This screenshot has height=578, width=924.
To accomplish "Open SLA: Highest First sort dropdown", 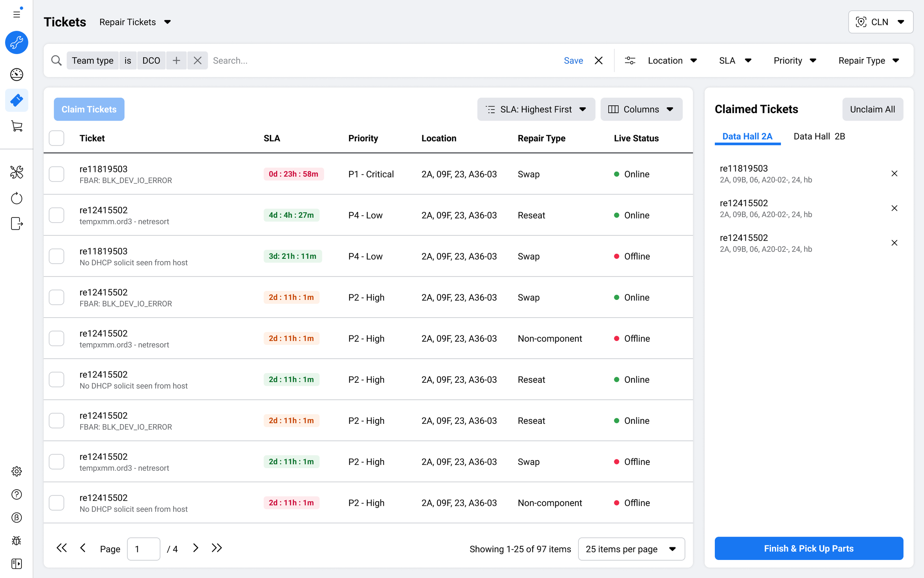I will tap(536, 109).
